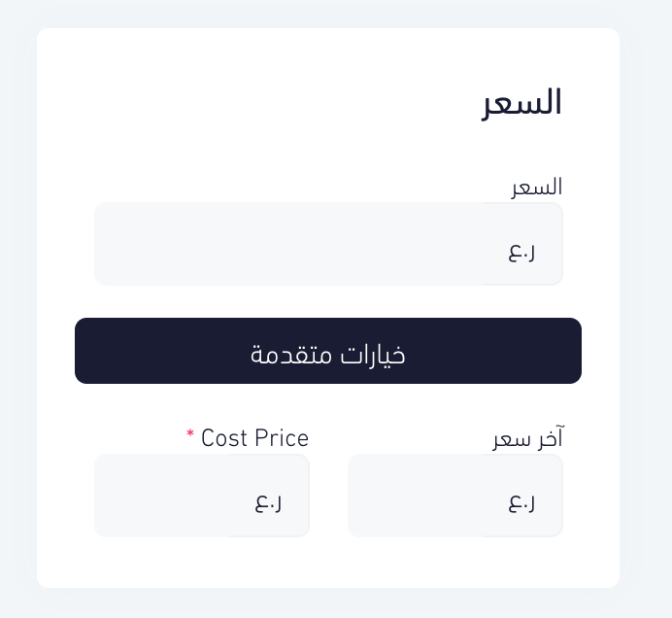Screen dimensions: 672x618
Task: Click the آخر سعر field label
Action: coord(527,438)
